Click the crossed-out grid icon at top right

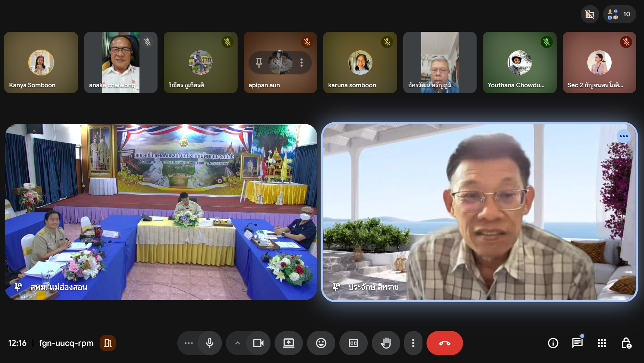click(590, 14)
